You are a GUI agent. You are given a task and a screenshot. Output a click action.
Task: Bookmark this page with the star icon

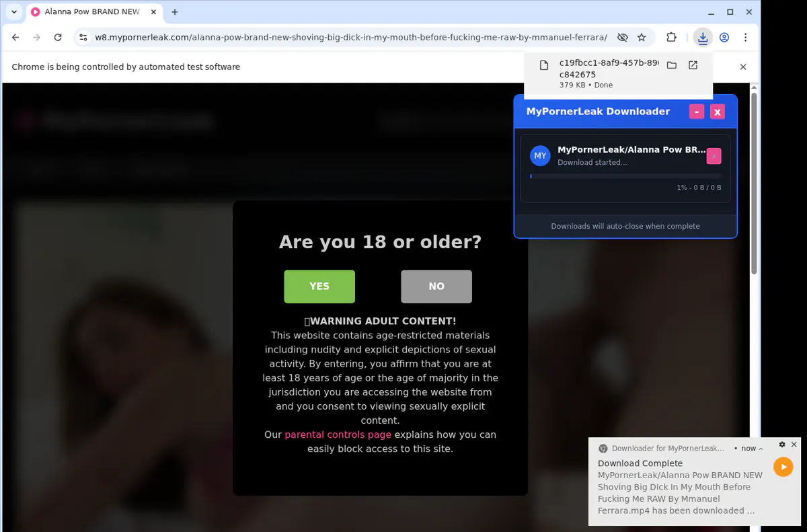(642, 38)
